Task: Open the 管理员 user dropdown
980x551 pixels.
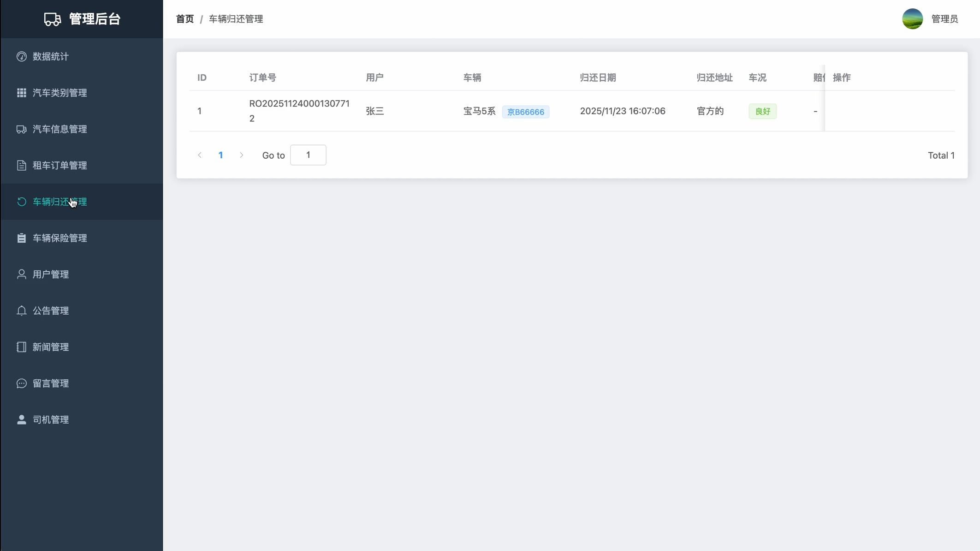Action: click(944, 19)
